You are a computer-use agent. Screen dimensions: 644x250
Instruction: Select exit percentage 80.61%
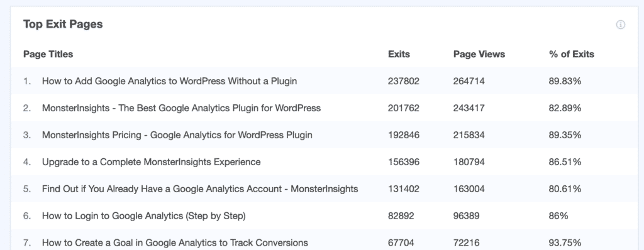[565, 189]
